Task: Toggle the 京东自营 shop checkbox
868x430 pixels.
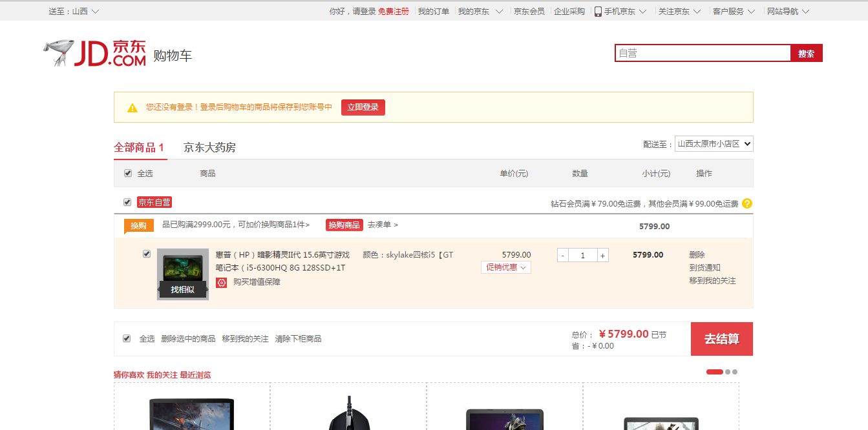Action: click(x=127, y=202)
